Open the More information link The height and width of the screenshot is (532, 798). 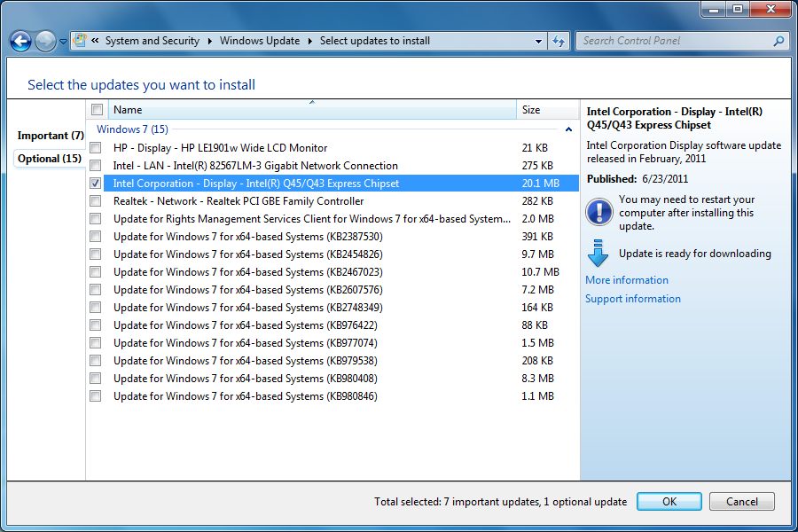pos(627,280)
